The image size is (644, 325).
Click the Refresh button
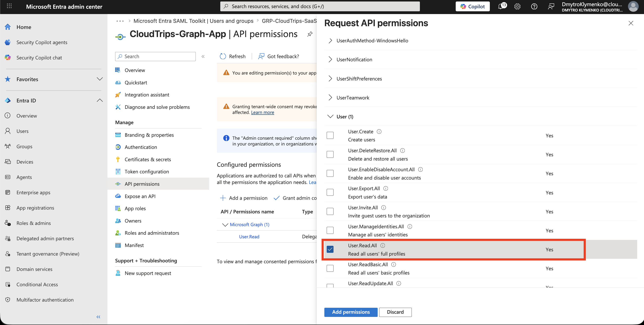tap(232, 56)
